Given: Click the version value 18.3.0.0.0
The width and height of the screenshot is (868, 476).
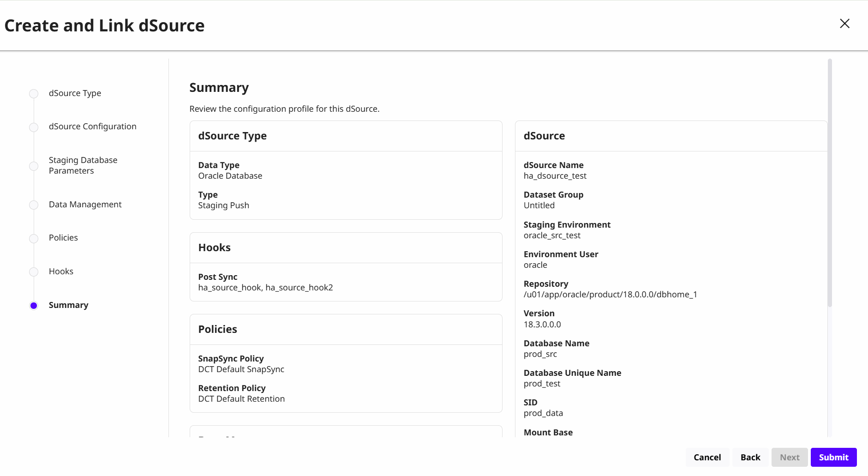Looking at the screenshot, I should click(542, 325).
